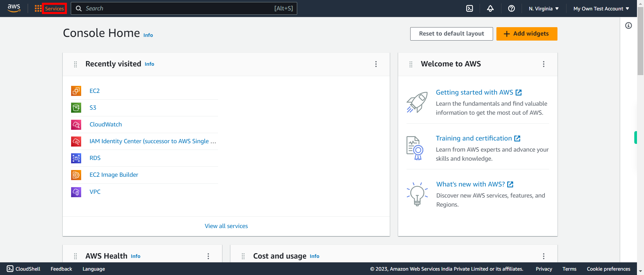Click Reset to default layout button
This screenshot has width=644, height=275.
pyautogui.click(x=451, y=34)
